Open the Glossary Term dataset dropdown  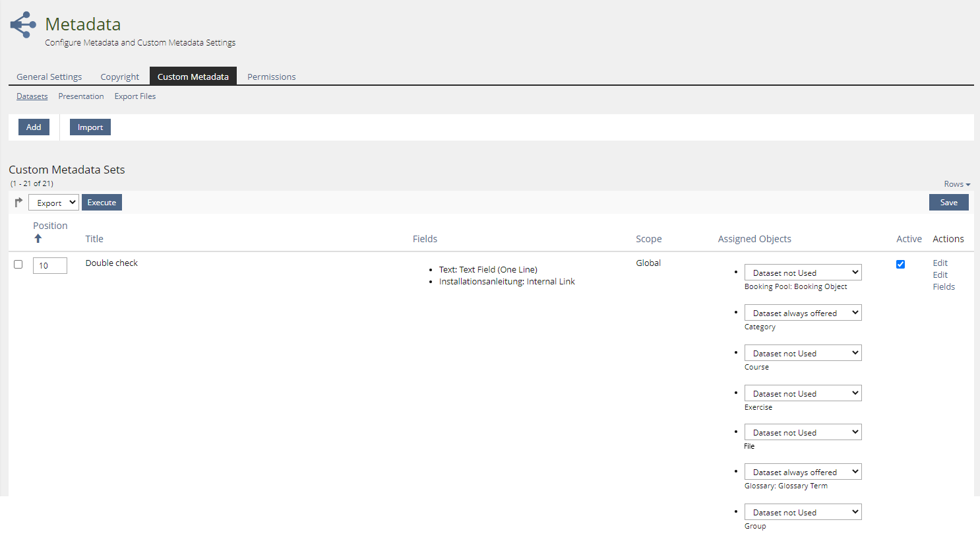click(x=803, y=472)
